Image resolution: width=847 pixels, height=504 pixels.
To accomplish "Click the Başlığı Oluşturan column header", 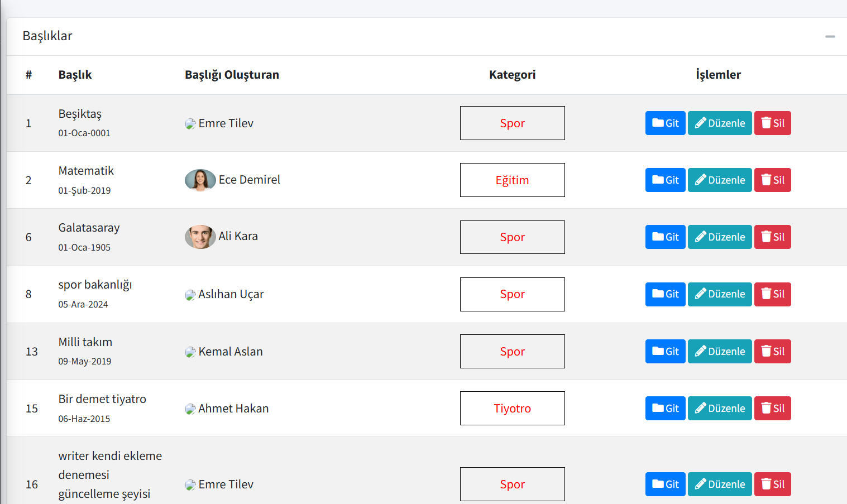I will click(232, 75).
